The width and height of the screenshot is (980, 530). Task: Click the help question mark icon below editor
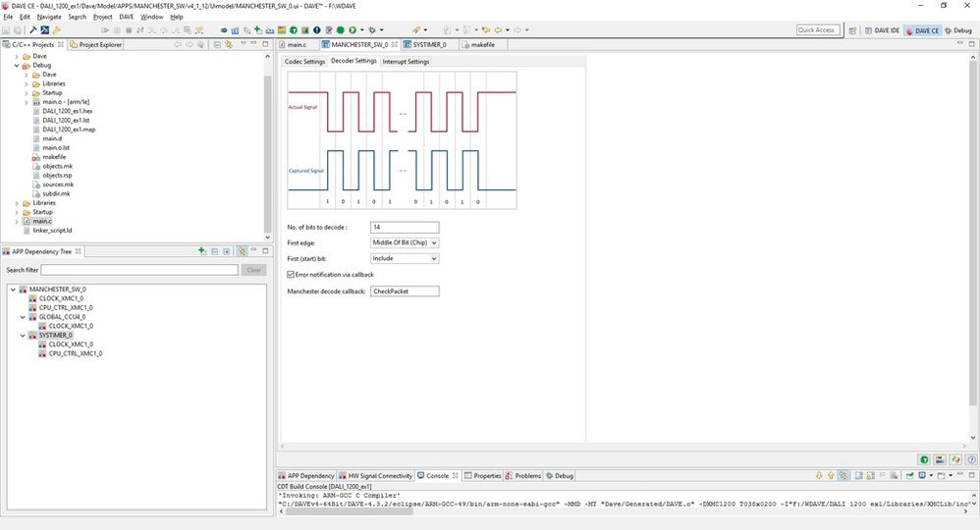click(971, 459)
